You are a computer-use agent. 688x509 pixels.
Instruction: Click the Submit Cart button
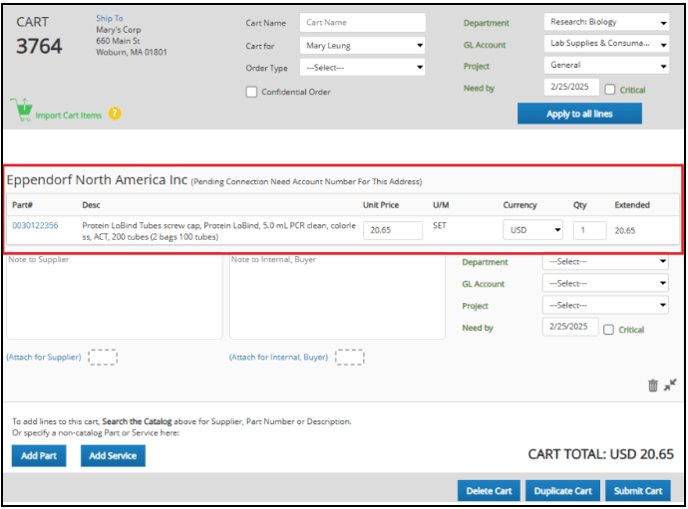tap(638, 491)
